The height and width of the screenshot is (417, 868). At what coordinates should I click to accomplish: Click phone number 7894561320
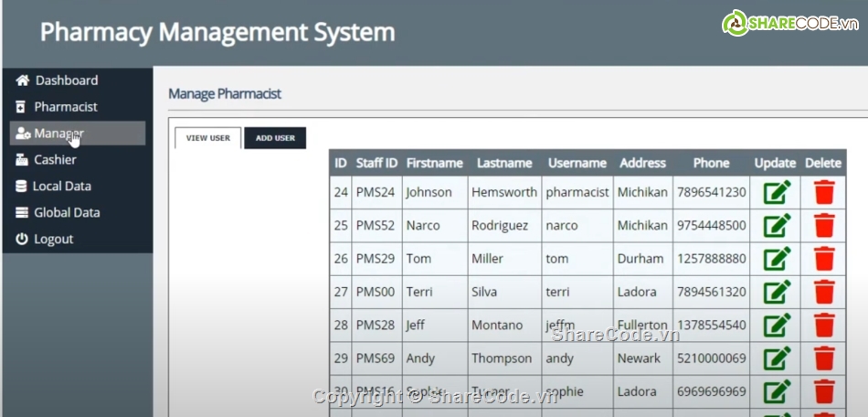(712, 292)
